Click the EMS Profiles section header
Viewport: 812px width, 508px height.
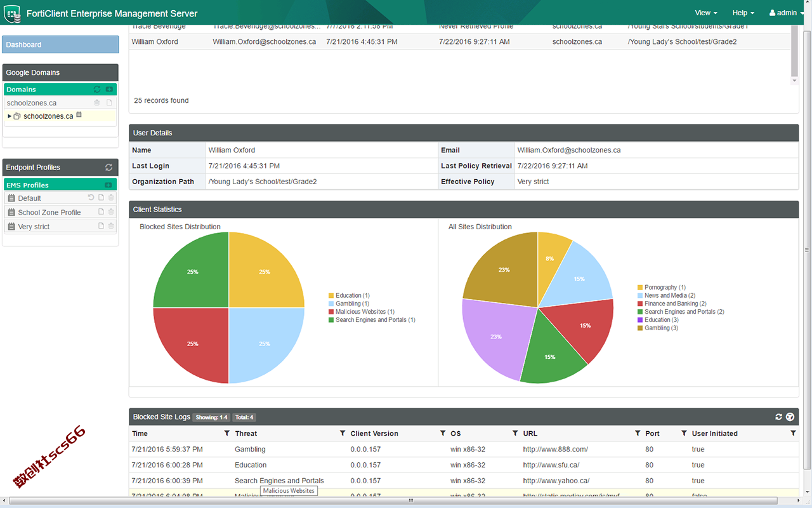[x=60, y=185]
